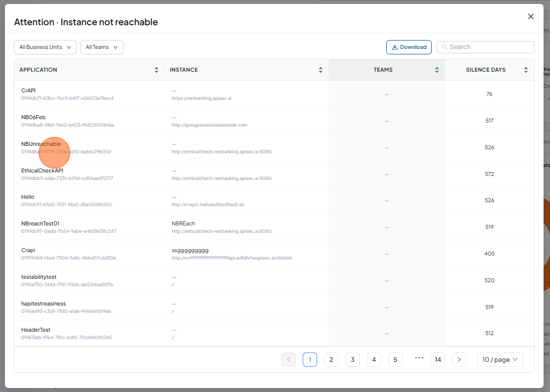
Task: Open the All Teams dropdown
Action: tap(102, 47)
